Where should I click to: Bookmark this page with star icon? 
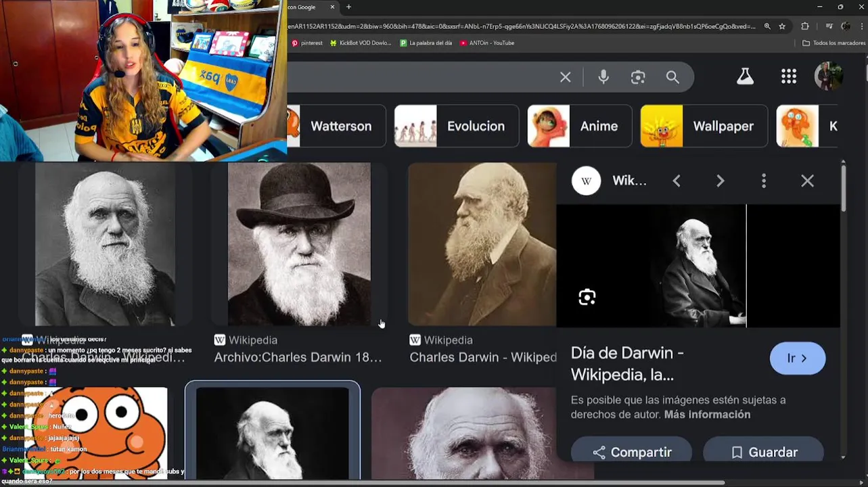[x=782, y=26]
